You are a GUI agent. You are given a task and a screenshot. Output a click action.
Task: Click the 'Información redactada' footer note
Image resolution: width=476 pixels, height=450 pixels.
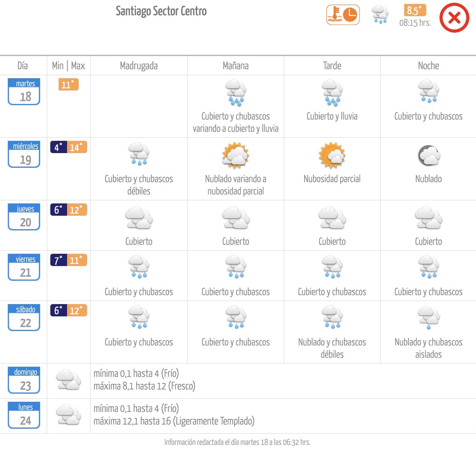[237, 442]
